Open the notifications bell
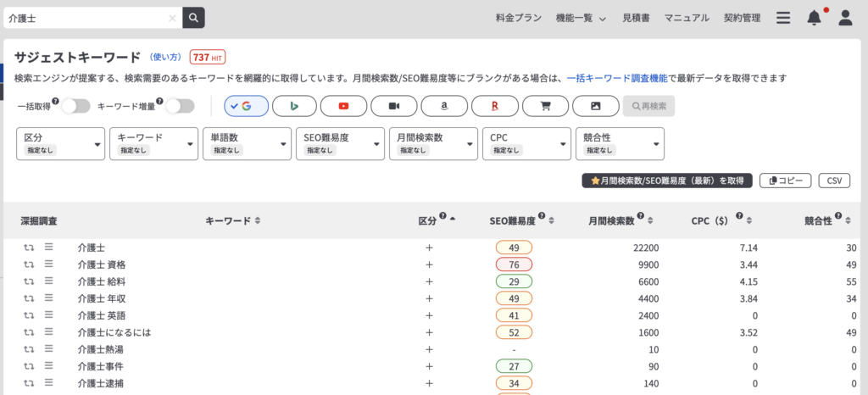This screenshot has height=395, width=868. 814,18
